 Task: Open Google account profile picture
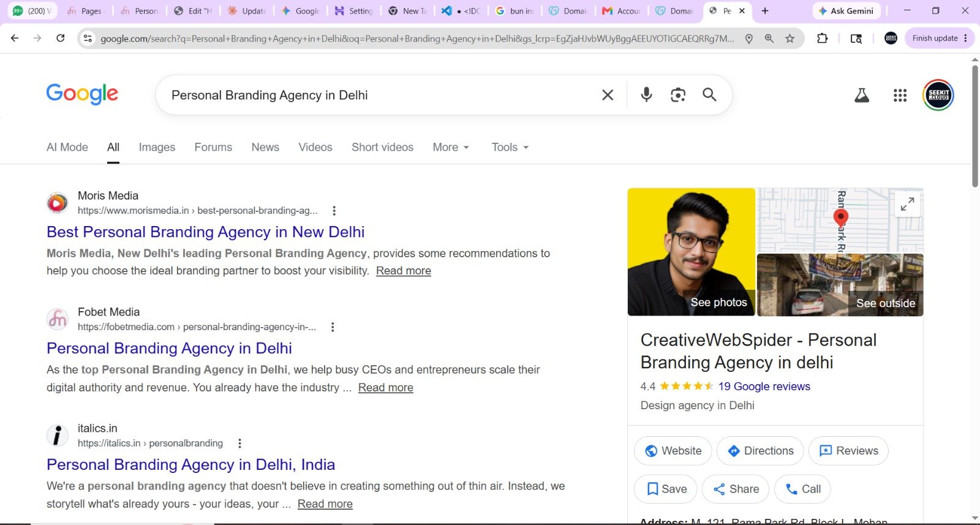point(938,95)
